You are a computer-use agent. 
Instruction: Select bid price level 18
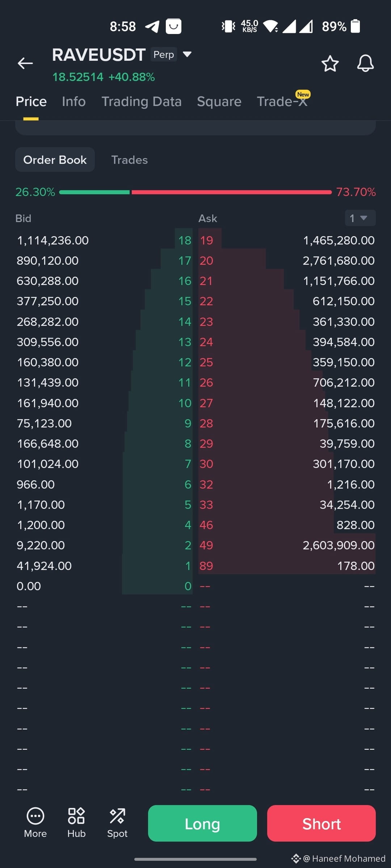point(185,241)
